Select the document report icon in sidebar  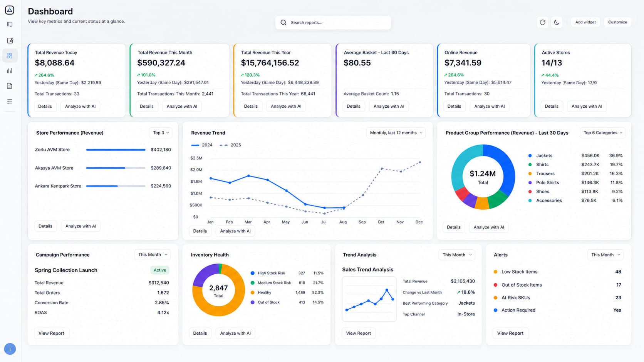click(10, 86)
